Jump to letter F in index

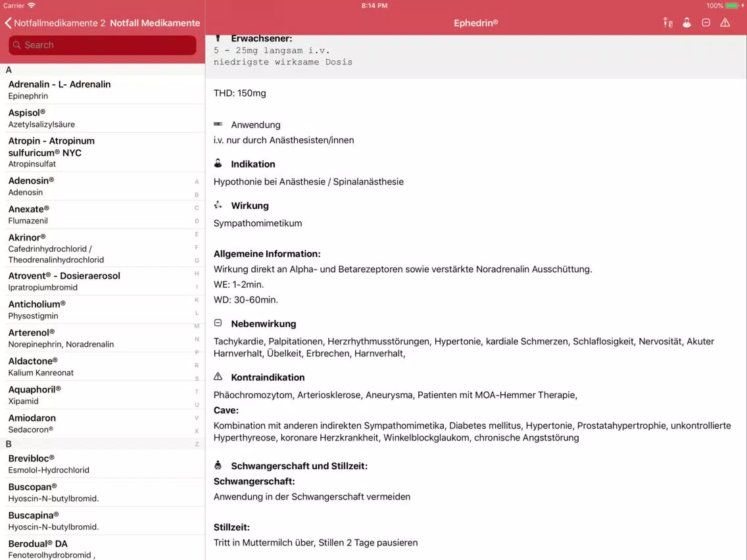point(197,247)
